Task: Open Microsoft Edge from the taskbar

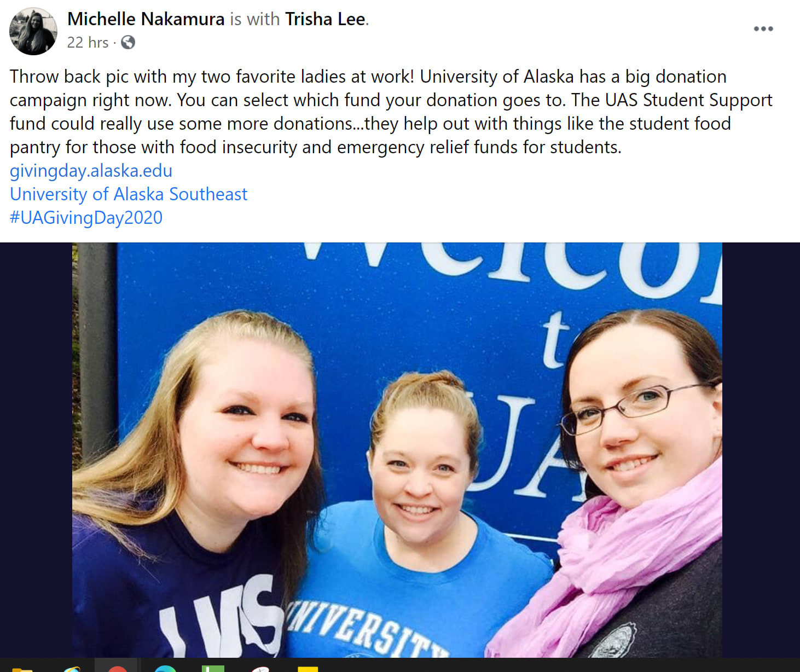Action: coord(165,669)
